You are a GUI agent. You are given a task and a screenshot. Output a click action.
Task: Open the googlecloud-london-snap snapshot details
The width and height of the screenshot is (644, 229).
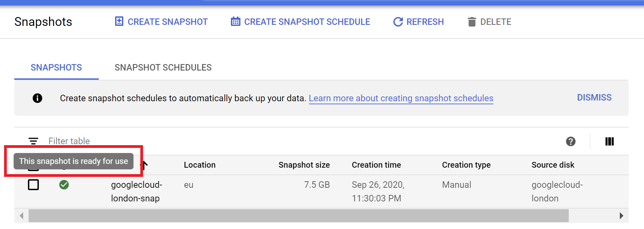136,191
